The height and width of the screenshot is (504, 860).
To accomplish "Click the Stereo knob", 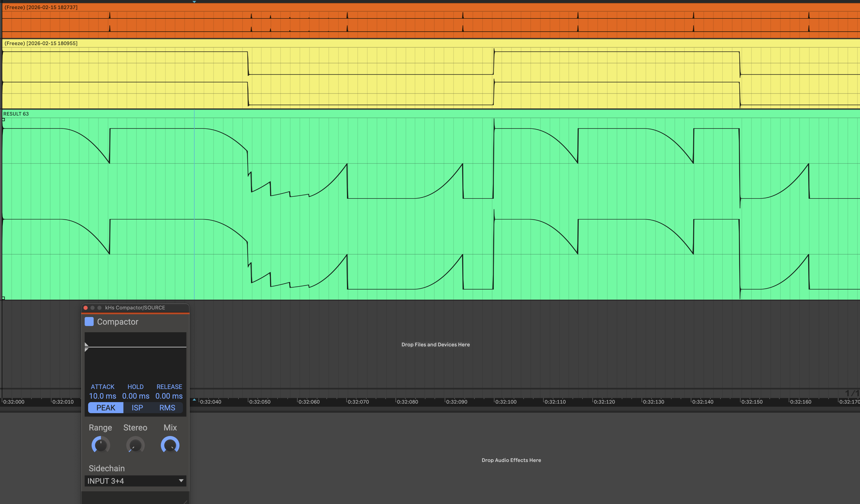I will coord(135,445).
